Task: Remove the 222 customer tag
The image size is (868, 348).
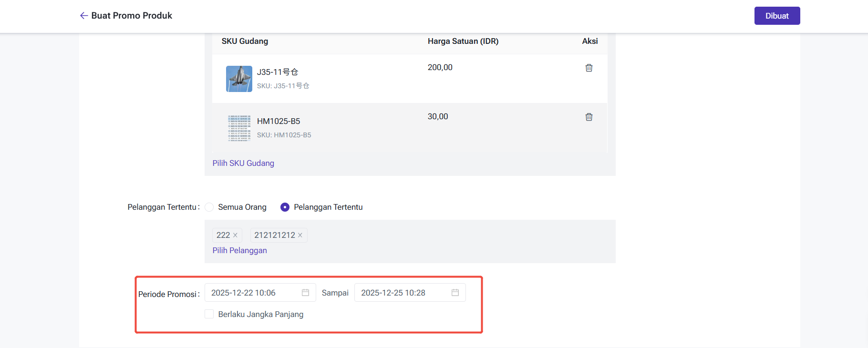Action: pos(235,235)
